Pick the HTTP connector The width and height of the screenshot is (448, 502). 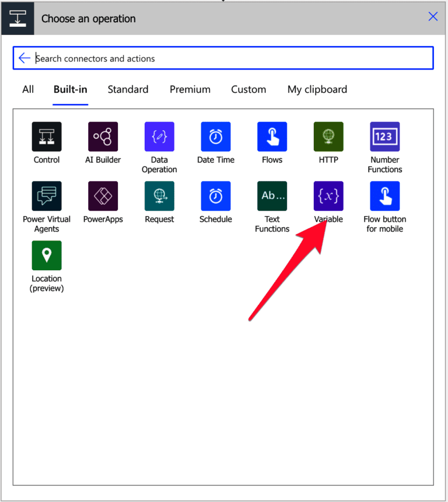click(328, 137)
